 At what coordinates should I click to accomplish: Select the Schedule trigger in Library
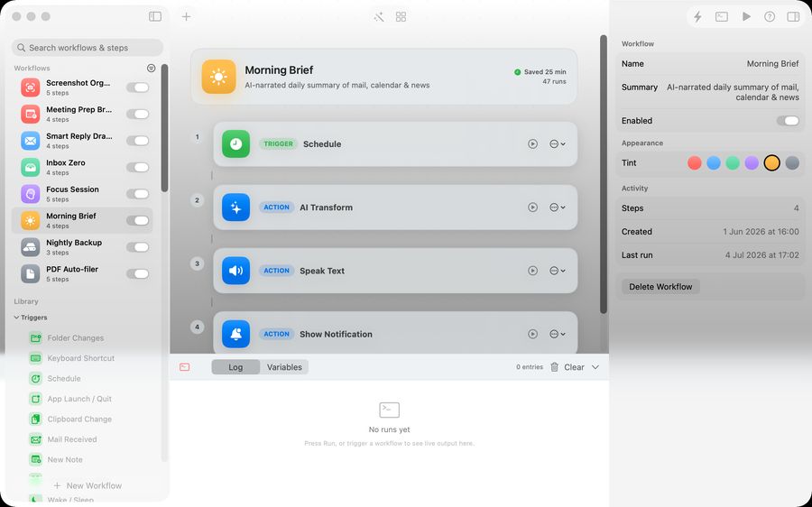click(64, 379)
